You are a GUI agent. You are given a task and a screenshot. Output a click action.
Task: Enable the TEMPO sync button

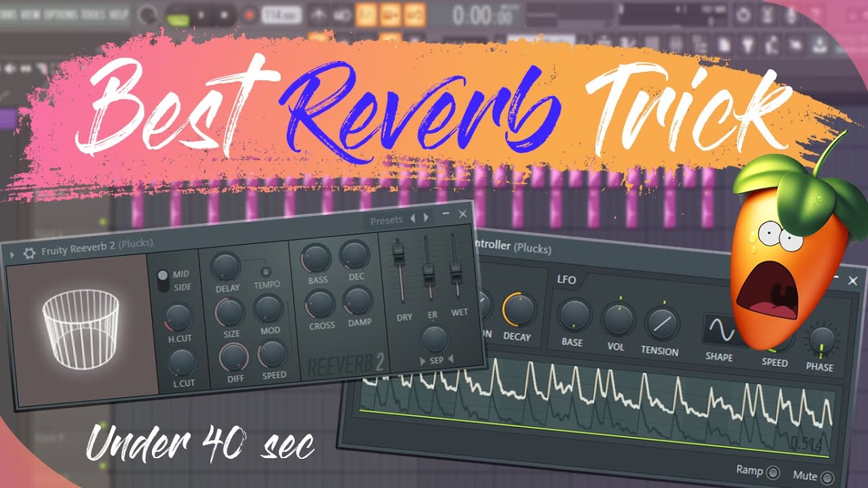[x=267, y=271]
